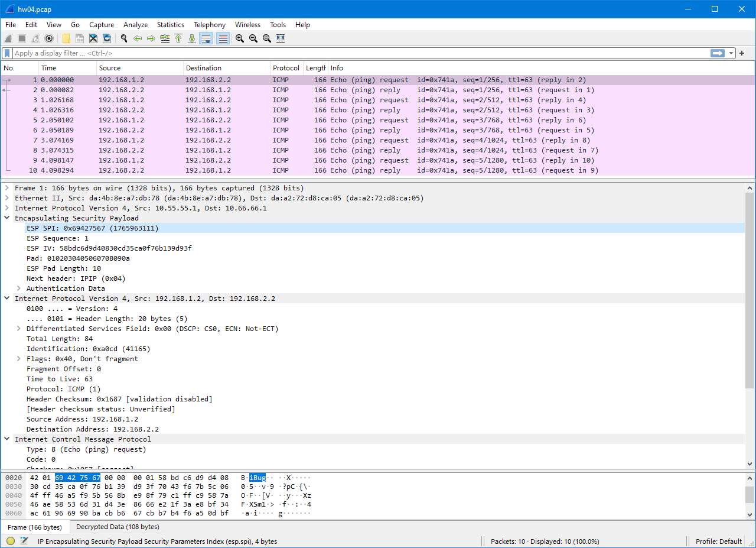756x548 pixels.
Task: Reset text to normal size
Action: coord(267,38)
